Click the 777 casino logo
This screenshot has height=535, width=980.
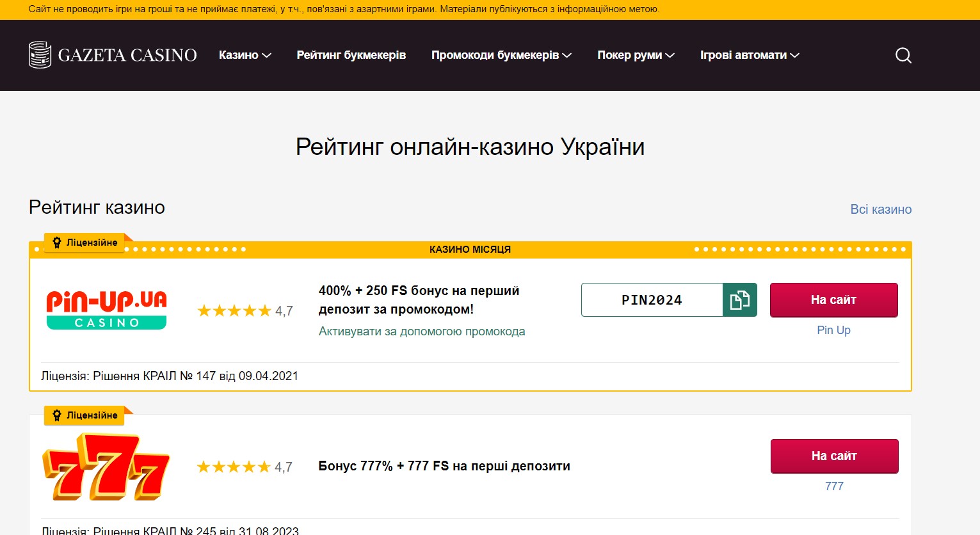(x=106, y=467)
